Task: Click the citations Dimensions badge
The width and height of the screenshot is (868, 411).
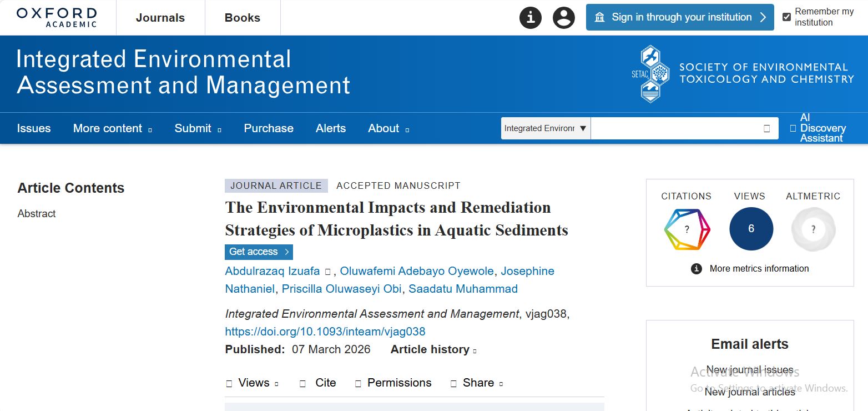Action: (x=687, y=229)
